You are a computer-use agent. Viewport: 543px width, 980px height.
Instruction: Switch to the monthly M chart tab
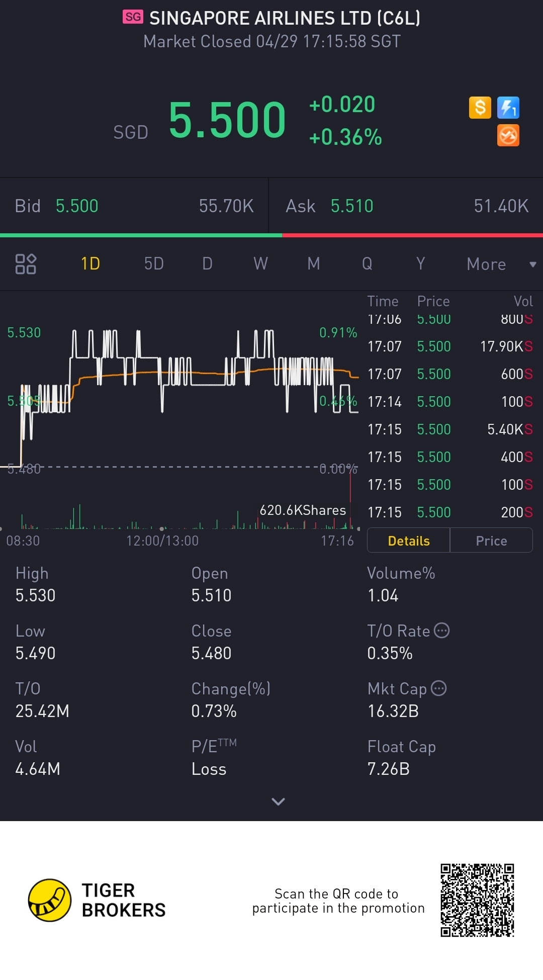314,263
